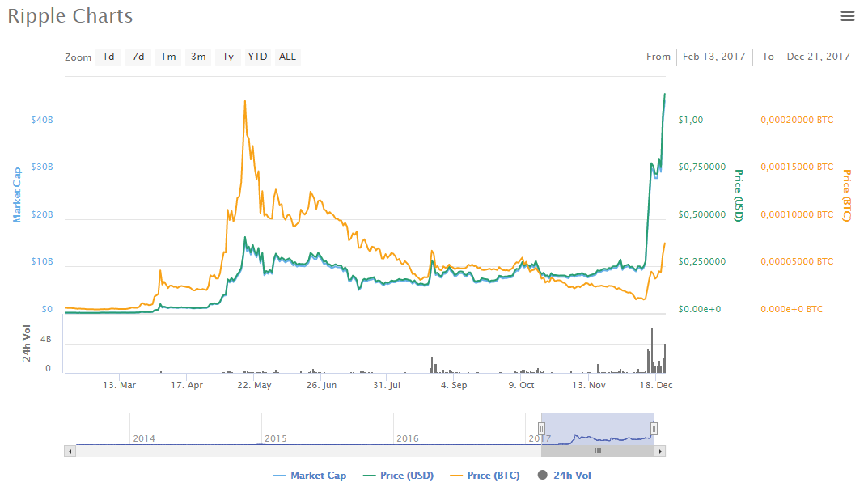Click 2016 in the navigator timeline
The height and width of the screenshot is (487, 868).
(408, 438)
